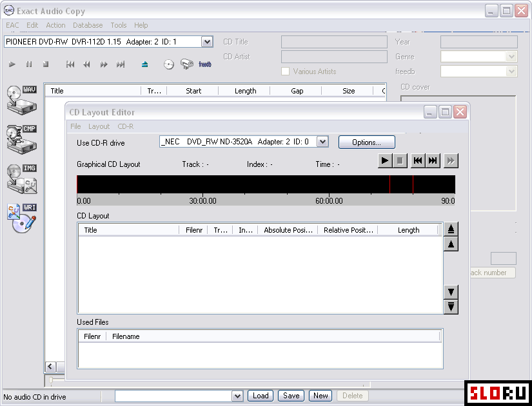Open the Help menu
The height and width of the screenshot is (406, 532).
(x=141, y=25)
